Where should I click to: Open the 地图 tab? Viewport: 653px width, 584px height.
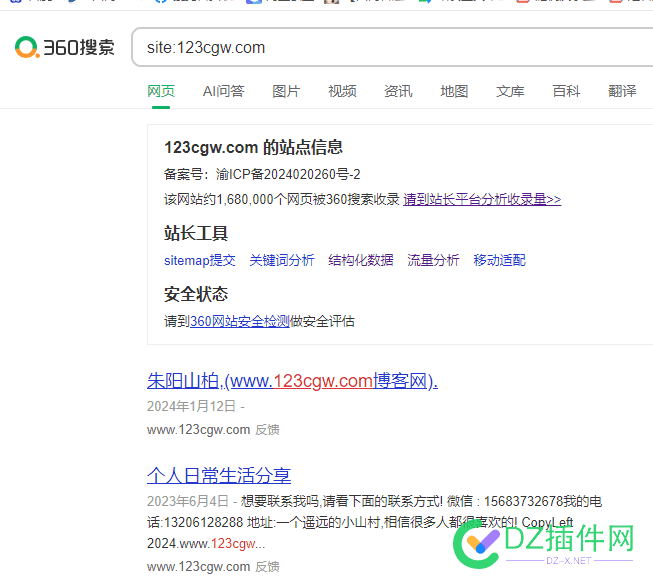(454, 91)
